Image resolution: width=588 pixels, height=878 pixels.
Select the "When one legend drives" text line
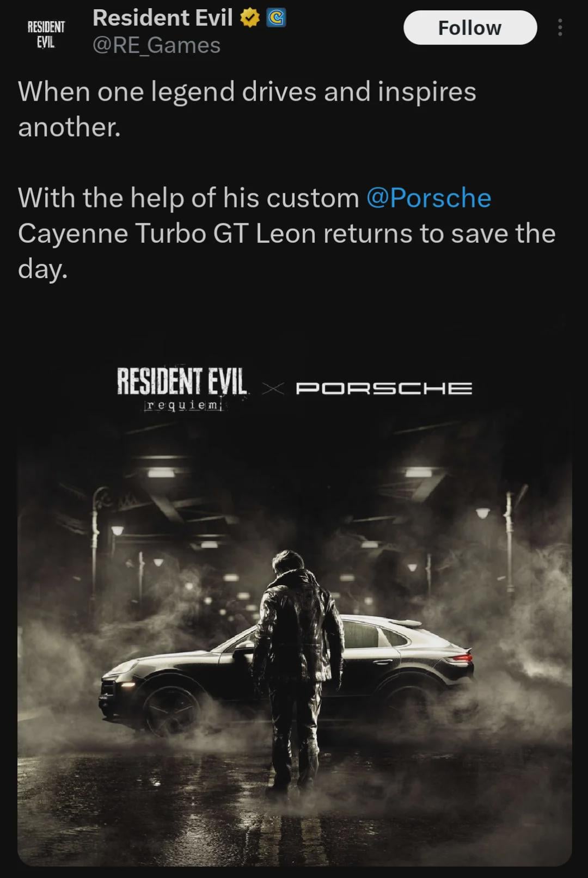[247, 91]
